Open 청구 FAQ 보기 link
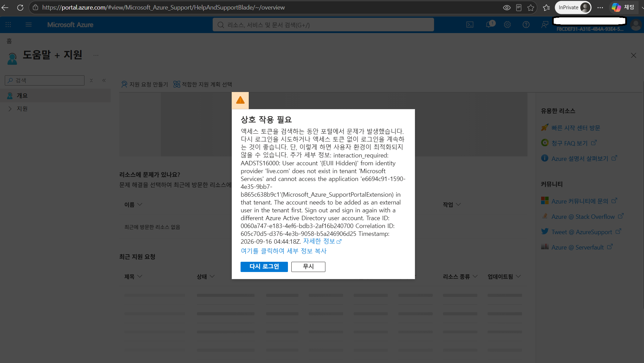Image resolution: width=644 pixels, height=363 pixels. pyautogui.click(x=574, y=143)
